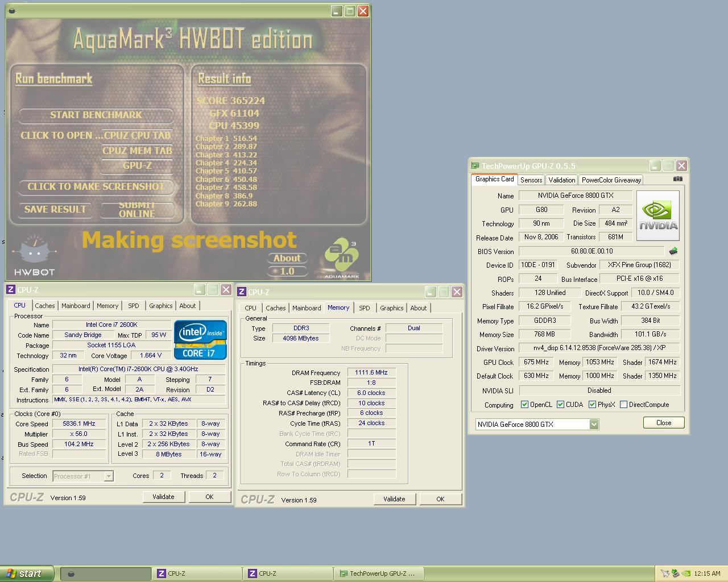728x582 pixels.
Task: Click the CAS# Latency value 6.0 clocks
Action: (x=371, y=393)
